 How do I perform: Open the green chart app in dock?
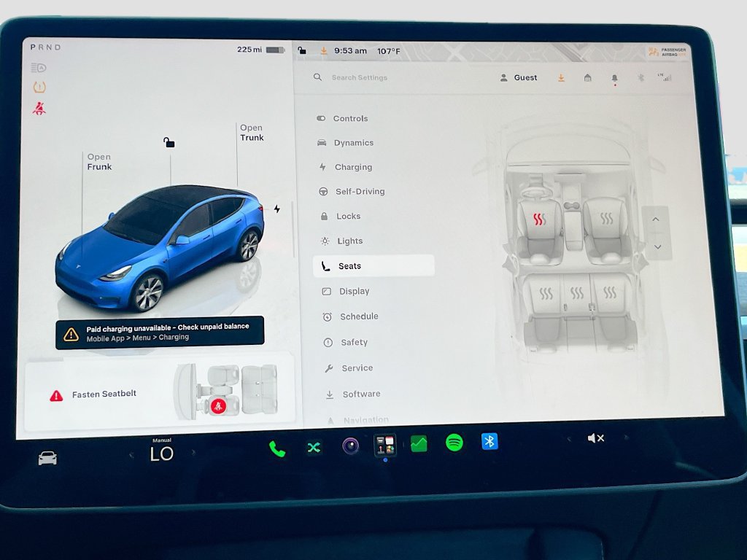419,444
